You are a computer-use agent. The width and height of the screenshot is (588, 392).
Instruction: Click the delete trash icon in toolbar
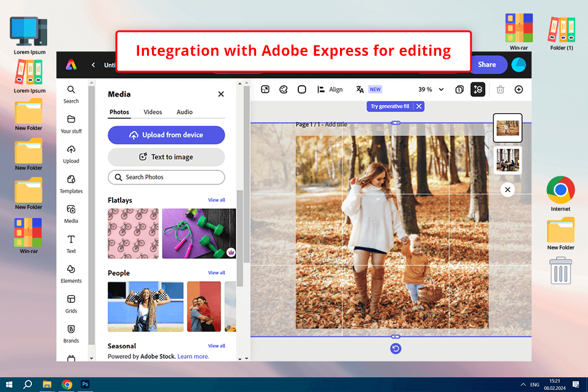point(500,89)
